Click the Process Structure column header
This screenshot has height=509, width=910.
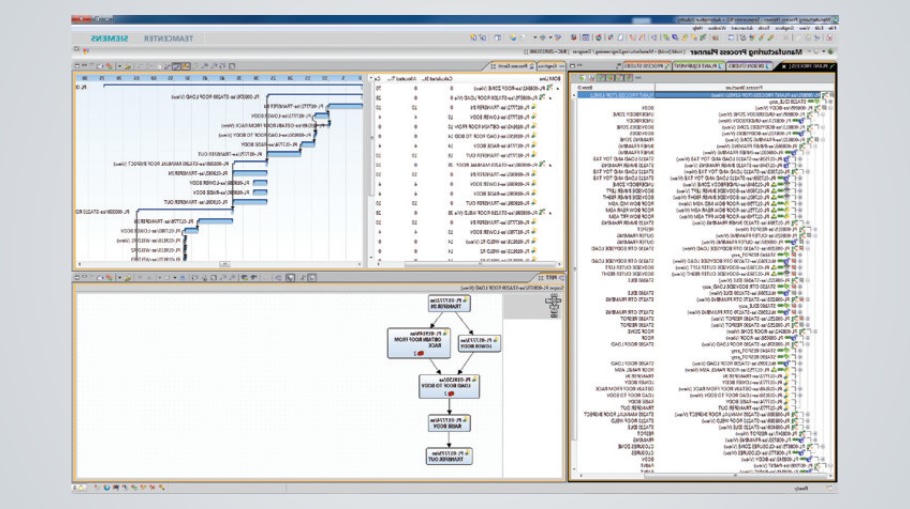[x=743, y=87]
